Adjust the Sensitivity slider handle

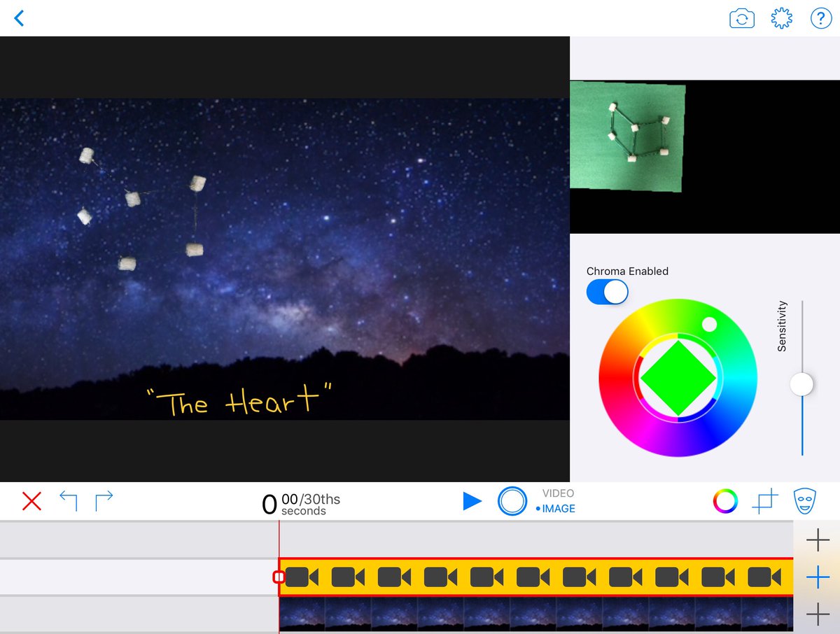click(801, 384)
